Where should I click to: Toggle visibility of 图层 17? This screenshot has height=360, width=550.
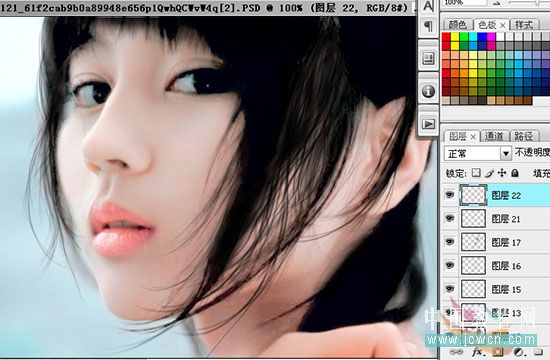(450, 242)
